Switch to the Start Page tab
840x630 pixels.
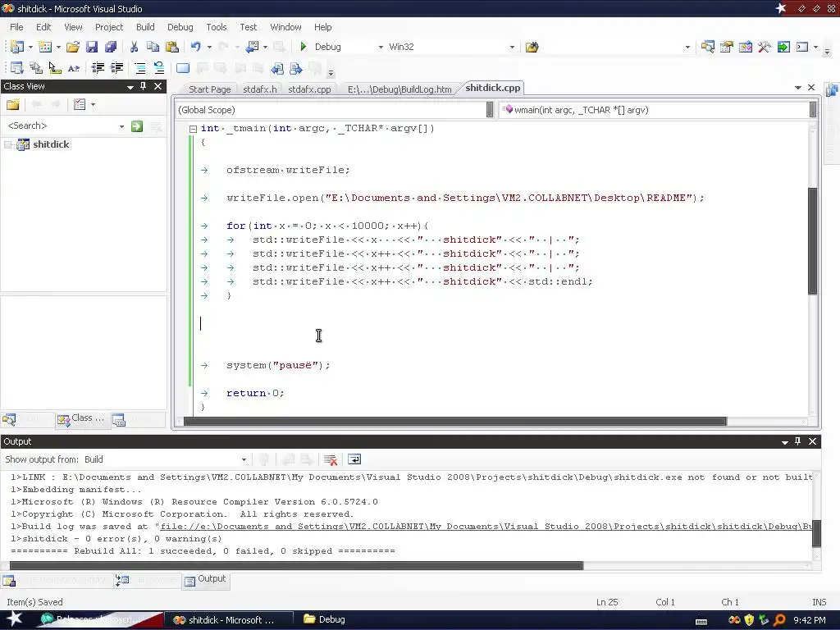(x=209, y=89)
